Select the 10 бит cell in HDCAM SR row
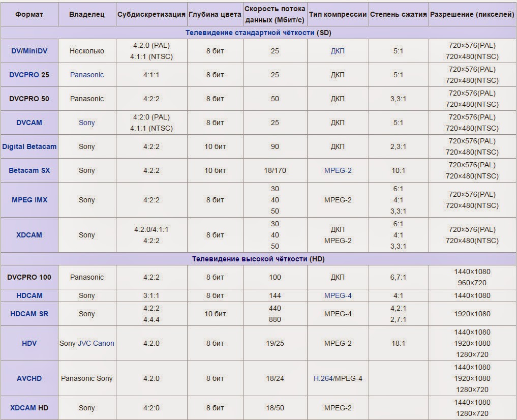 pos(215,314)
